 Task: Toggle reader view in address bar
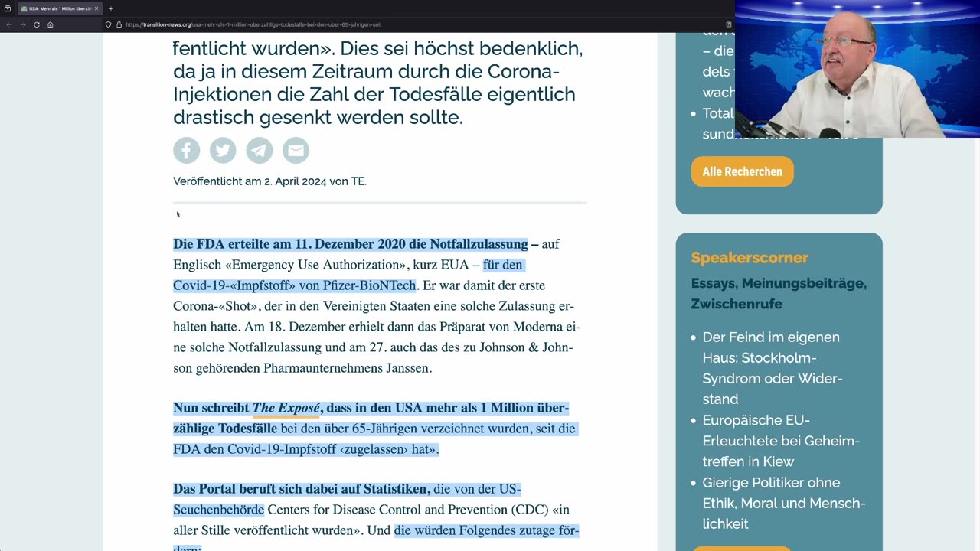click(x=728, y=24)
